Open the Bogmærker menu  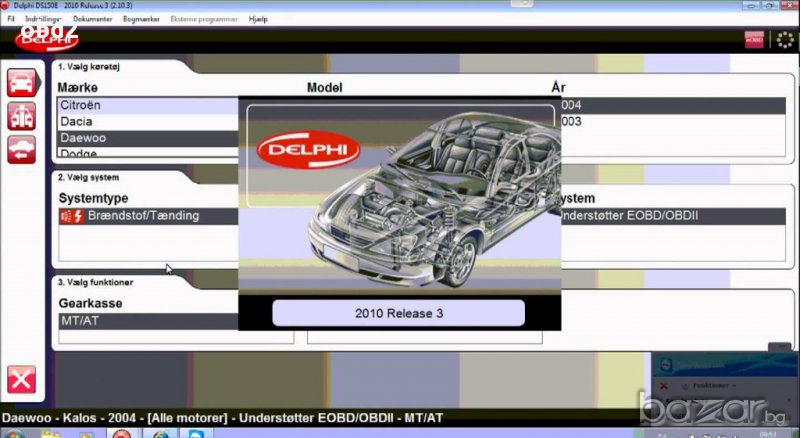(x=141, y=19)
